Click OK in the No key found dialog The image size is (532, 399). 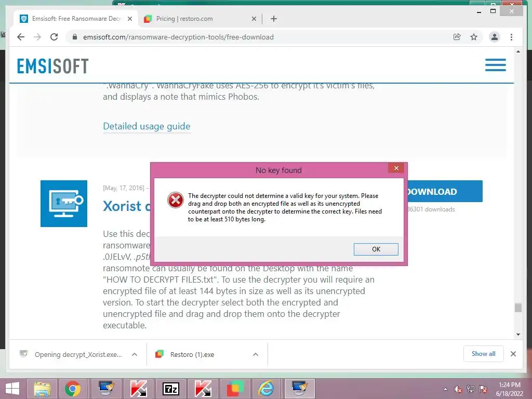[376, 249]
